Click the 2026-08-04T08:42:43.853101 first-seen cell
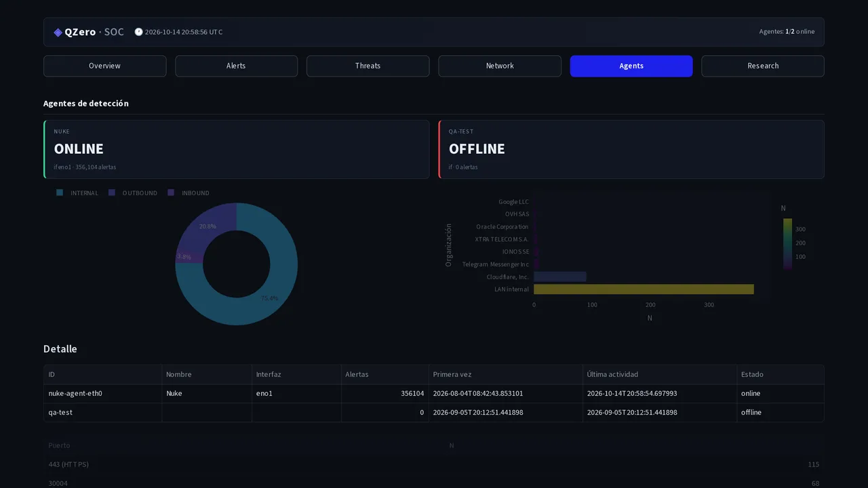This screenshot has height=488, width=868. [x=506, y=393]
